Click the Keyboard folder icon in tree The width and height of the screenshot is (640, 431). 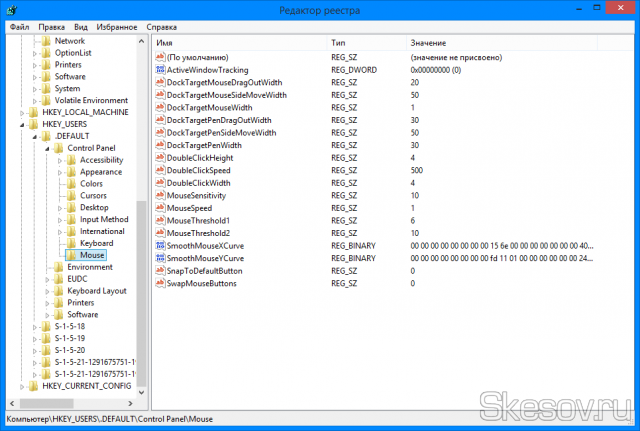(x=71, y=243)
